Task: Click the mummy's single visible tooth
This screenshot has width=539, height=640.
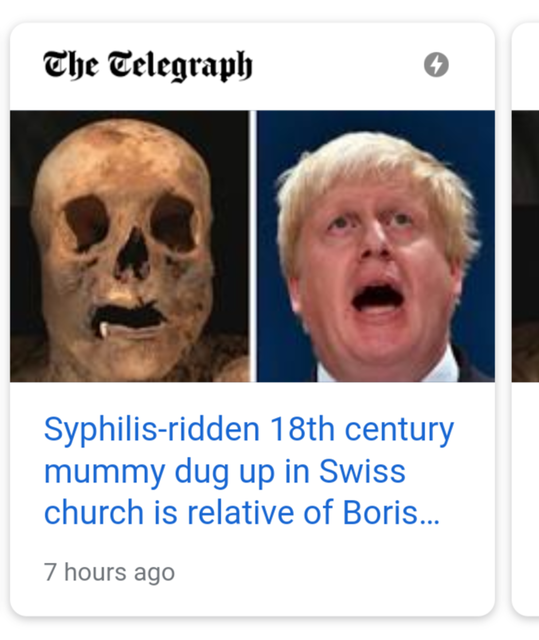Action: tap(104, 329)
